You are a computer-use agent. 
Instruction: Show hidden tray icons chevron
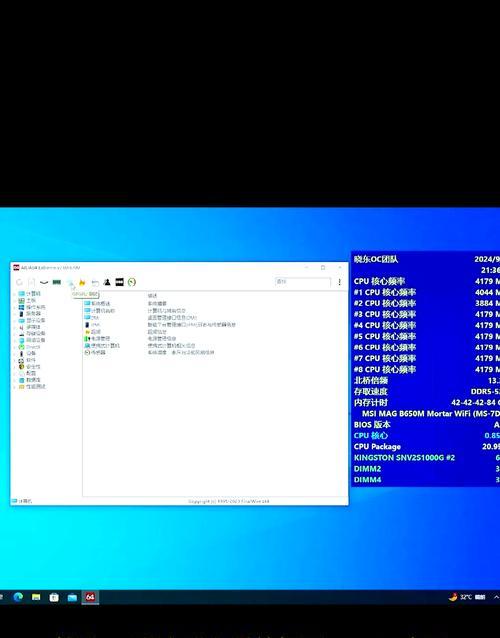click(496, 597)
